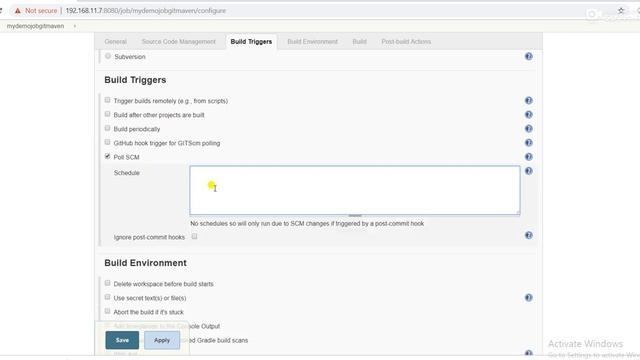Open help for Use secret text(s) or file(s)

pyautogui.click(x=529, y=298)
